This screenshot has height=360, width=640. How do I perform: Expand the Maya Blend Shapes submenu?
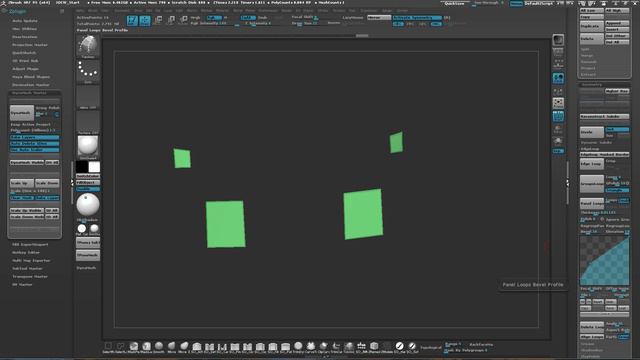[31, 76]
